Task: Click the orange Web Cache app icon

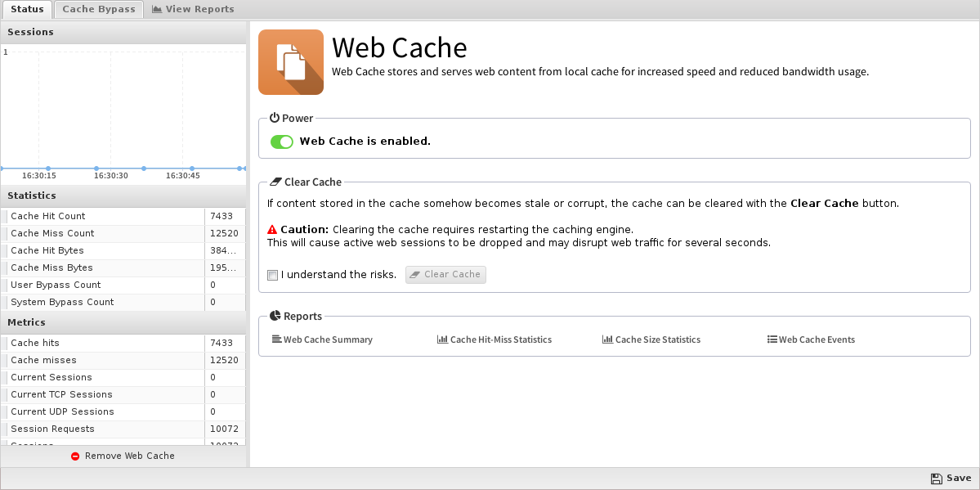Action: (291, 62)
